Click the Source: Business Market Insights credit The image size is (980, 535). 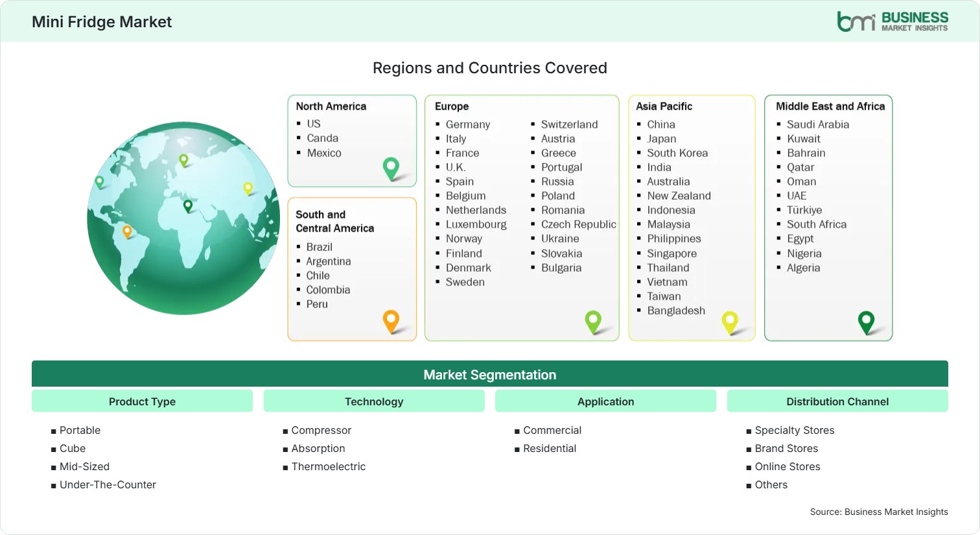[879, 512]
